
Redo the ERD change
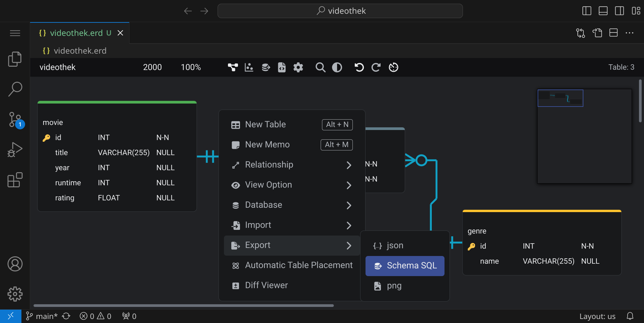(x=376, y=67)
